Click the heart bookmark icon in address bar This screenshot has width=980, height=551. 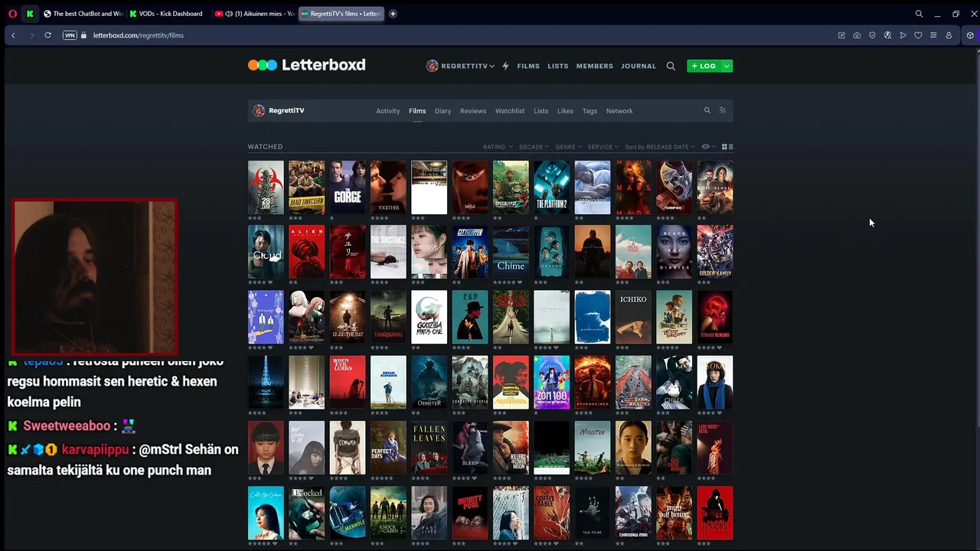918,35
